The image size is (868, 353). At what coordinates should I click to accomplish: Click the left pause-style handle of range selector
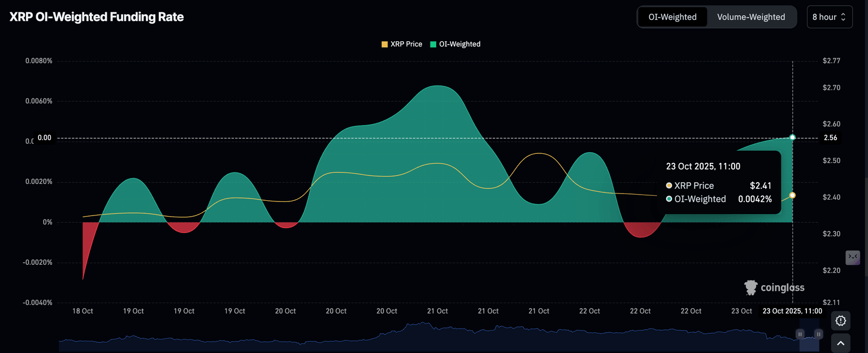coord(800,334)
